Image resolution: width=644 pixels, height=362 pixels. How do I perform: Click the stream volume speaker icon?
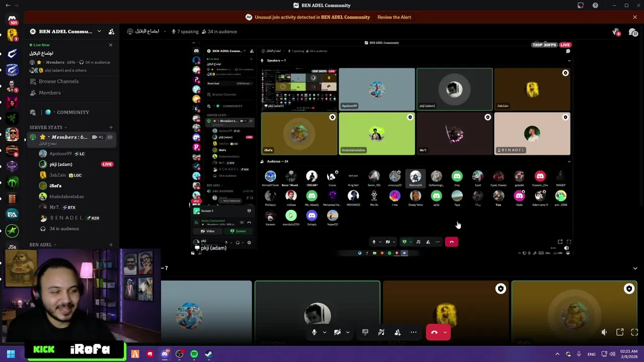(604, 332)
